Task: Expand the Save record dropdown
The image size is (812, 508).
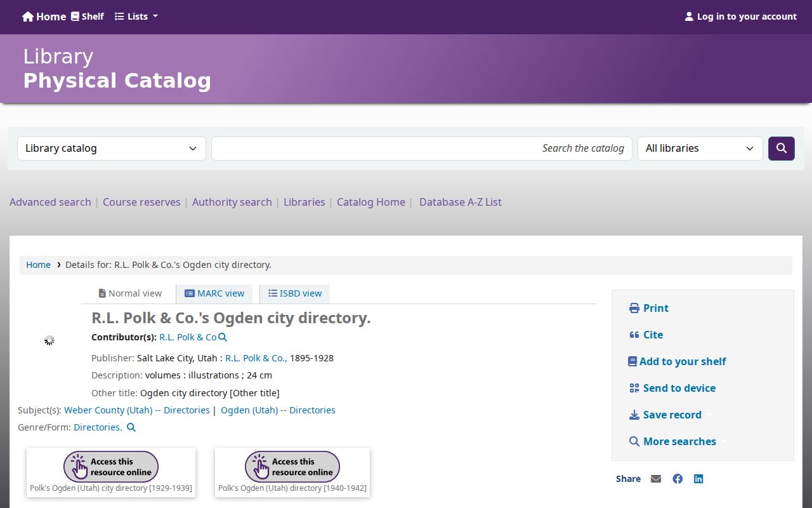Action: [670, 415]
